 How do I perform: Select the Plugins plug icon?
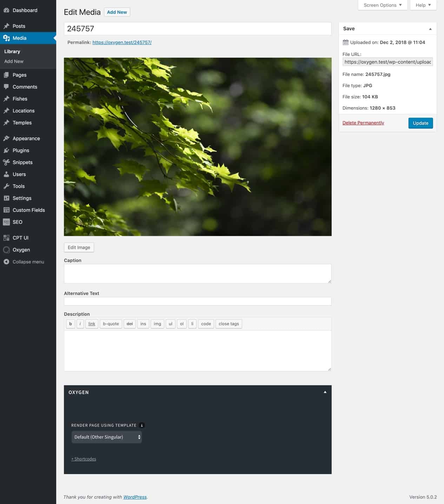pyautogui.click(x=6, y=150)
